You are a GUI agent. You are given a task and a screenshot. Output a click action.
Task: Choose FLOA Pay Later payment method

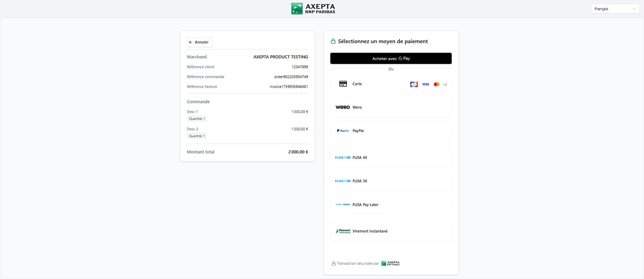(391, 205)
